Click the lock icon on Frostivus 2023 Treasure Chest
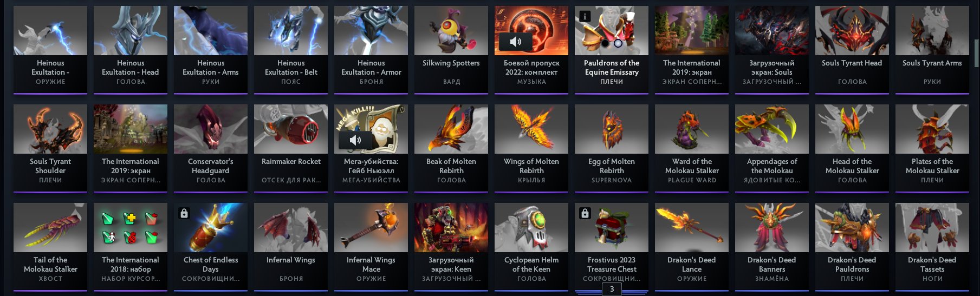The image size is (980, 296). point(585,213)
